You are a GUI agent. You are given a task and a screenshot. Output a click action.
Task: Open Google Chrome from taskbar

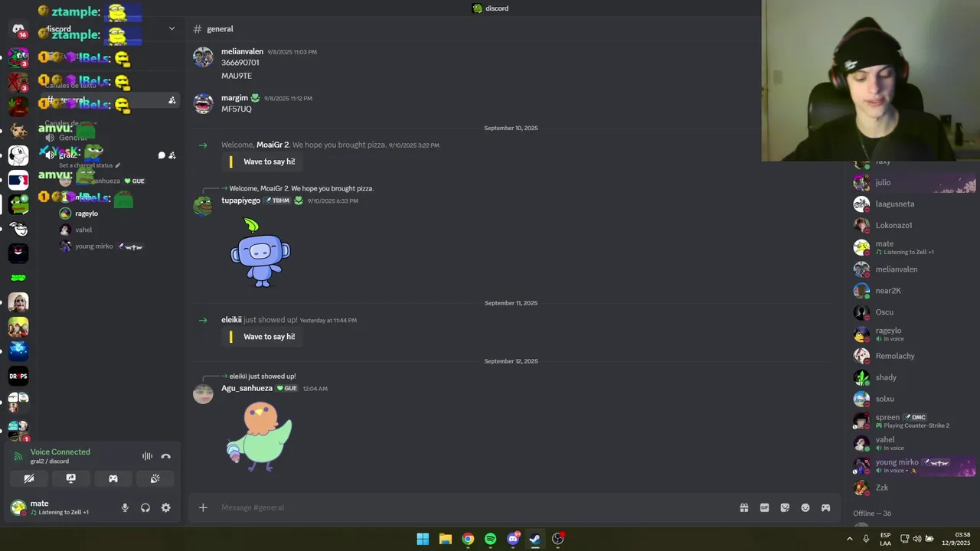pyautogui.click(x=468, y=539)
